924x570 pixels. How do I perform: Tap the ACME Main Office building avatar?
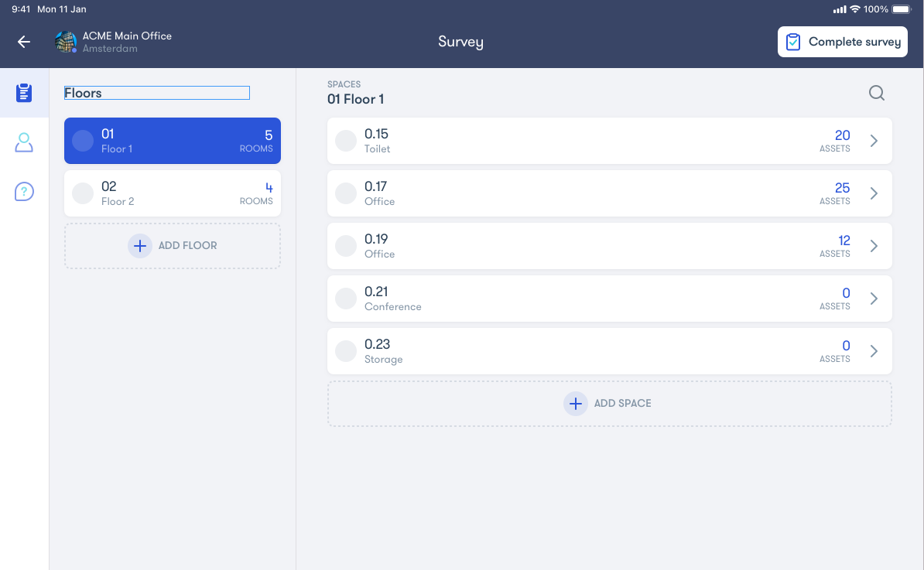tap(66, 42)
